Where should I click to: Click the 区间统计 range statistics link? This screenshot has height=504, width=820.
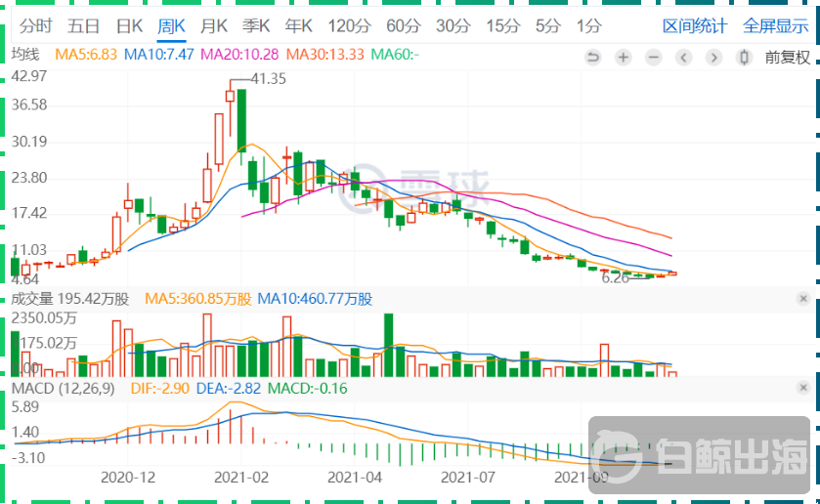point(694,26)
